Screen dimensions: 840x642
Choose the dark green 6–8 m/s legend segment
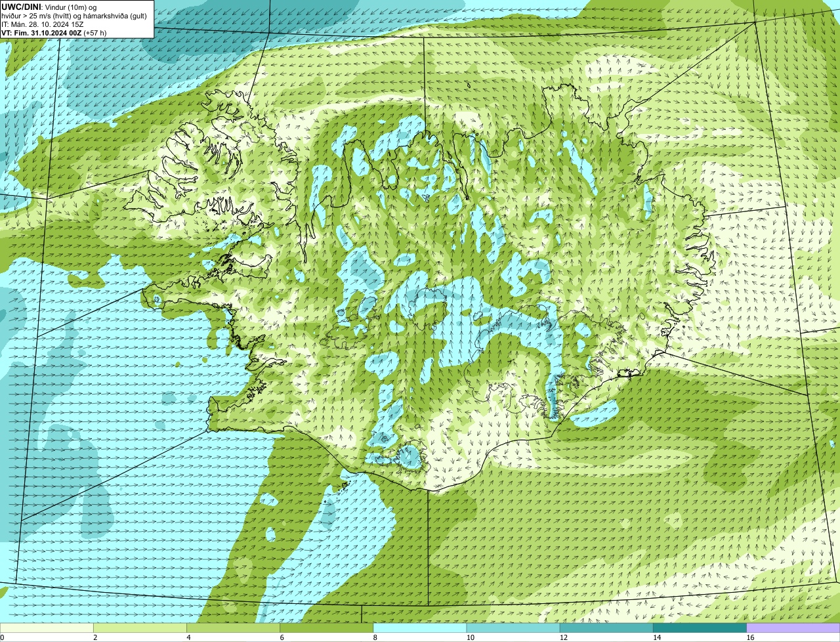pyautogui.click(x=327, y=628)
